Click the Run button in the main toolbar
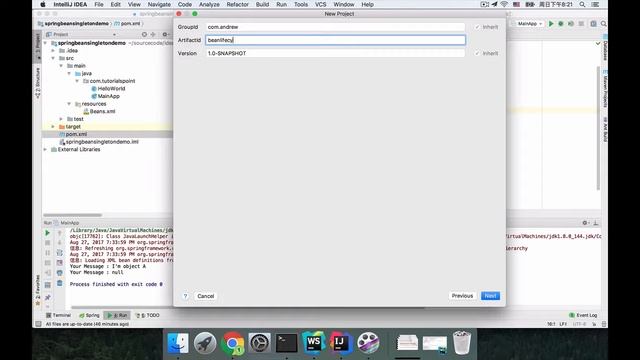The image size is (640, 360). pos(551,24)
